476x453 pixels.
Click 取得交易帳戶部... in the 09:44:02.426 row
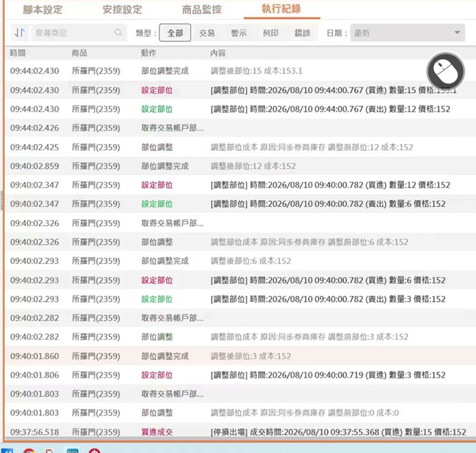(x=172, y=128)
